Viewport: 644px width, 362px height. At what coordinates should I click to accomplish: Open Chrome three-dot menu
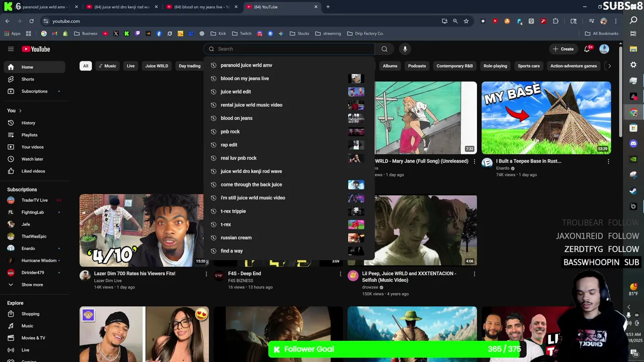pyautogui.click(x=616, y=21)
